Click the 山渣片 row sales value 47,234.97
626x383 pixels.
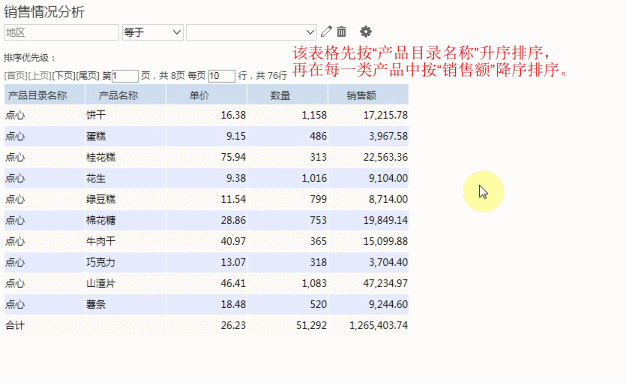coord(385,284)
